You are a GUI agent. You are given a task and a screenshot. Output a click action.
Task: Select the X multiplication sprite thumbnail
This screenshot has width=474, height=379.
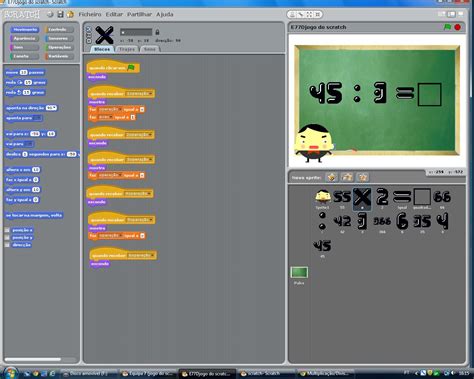tap(362, 199)
